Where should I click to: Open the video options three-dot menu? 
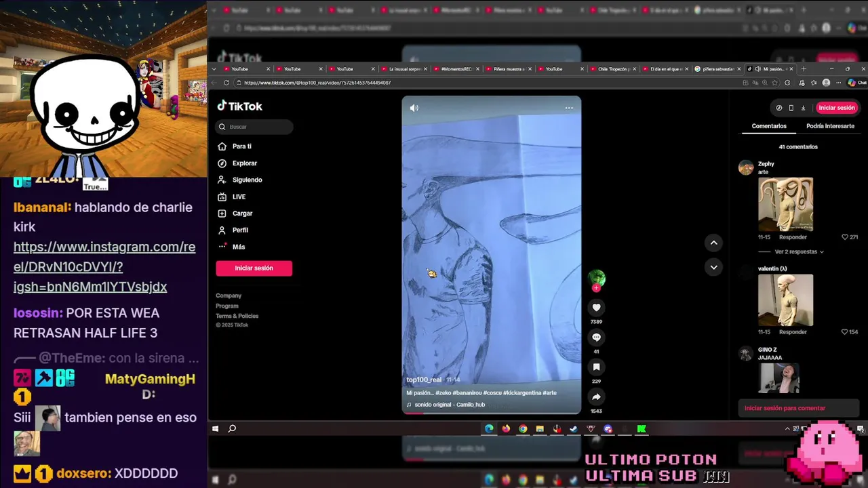tap(569, 108)
